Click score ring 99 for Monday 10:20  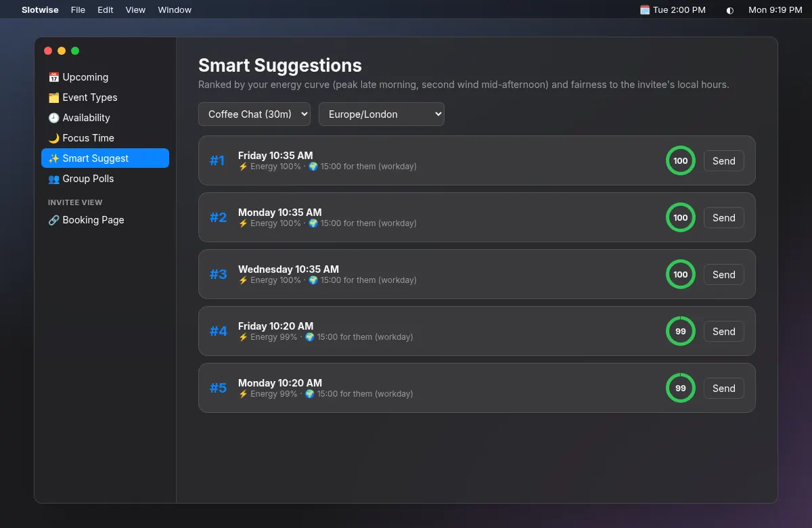681,389
